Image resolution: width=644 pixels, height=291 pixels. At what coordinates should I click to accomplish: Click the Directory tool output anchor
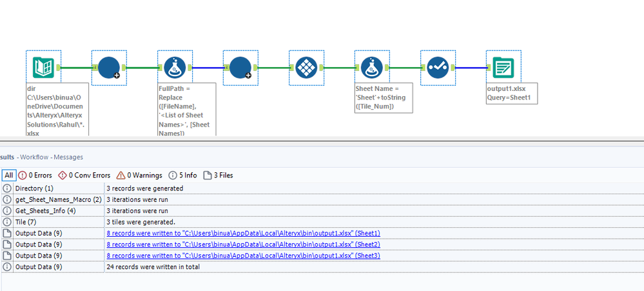[x=58, y=67]
